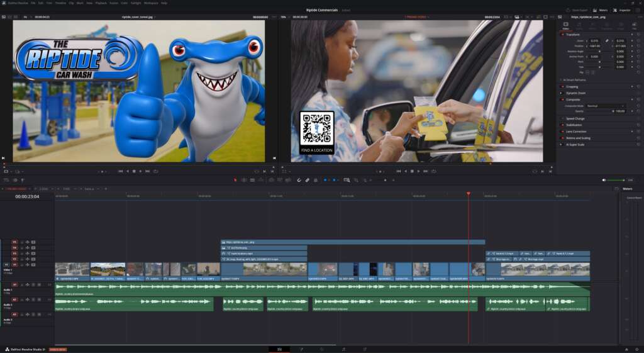
Task: Select the dynamic trim mode tool
Action: [252, 180]
